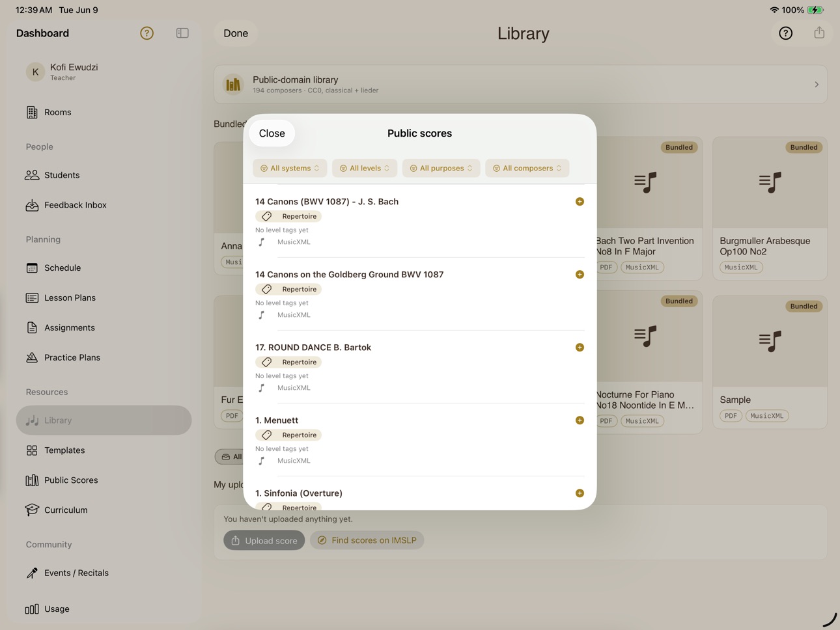Click the Dashboard help question mark icon
Image resolution: width=840 pixels, height=630 pixels.
(x=147, y=33)
